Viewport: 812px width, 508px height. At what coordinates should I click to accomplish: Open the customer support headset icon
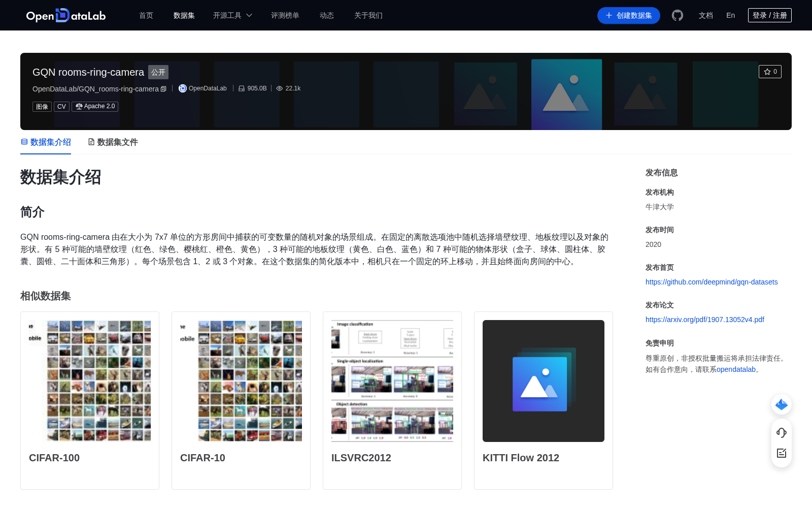(782, 432)
